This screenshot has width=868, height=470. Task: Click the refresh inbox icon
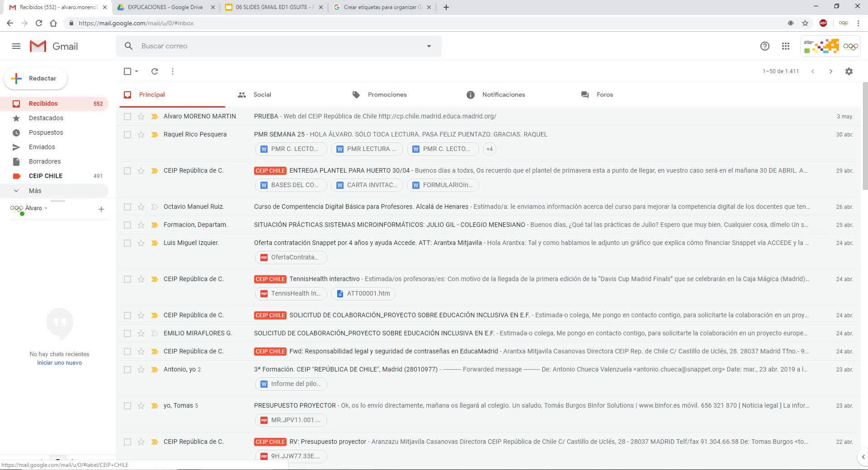click(x=154, y=71)
